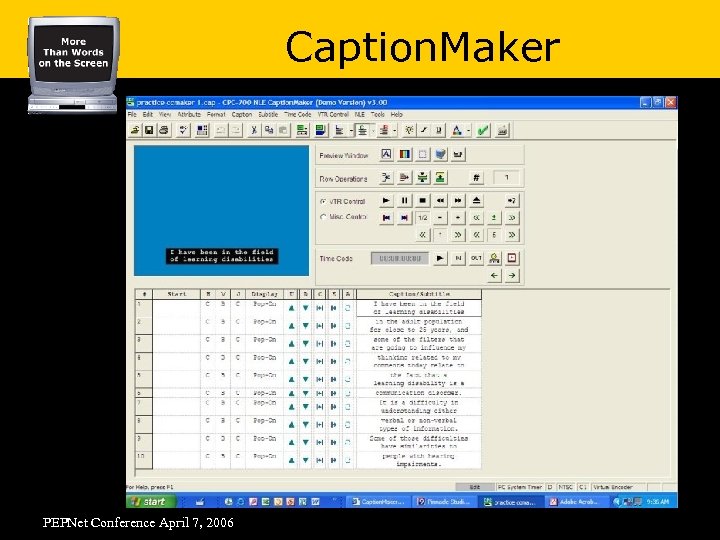Click the left arrow button below Time Code
The height and width of the screenshot is (540, 720).
[x=494, y=276]
